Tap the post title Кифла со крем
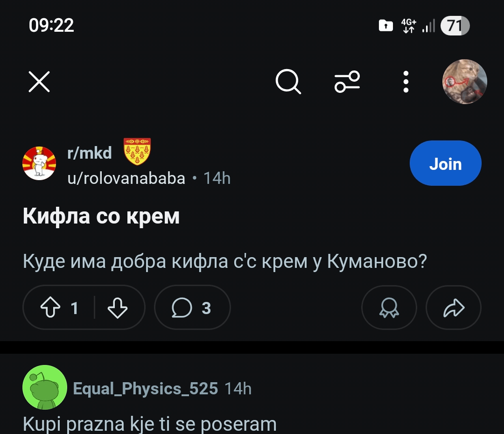Viewport: 504px width, 434px height. [101, 216]
